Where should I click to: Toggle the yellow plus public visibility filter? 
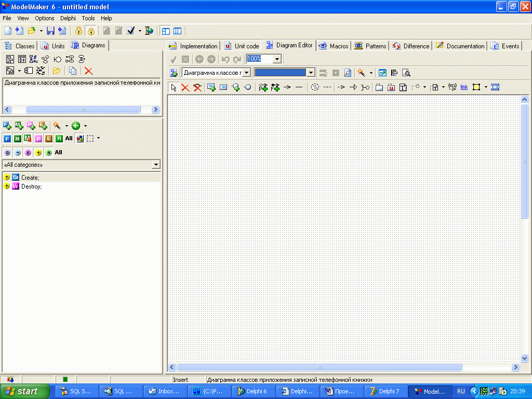tap(38, 152)
